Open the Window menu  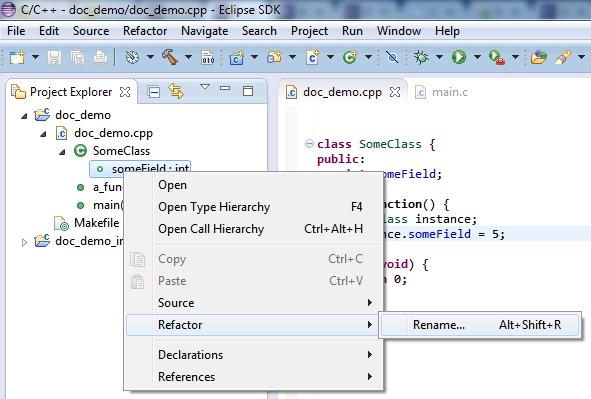tap(399, 31)
